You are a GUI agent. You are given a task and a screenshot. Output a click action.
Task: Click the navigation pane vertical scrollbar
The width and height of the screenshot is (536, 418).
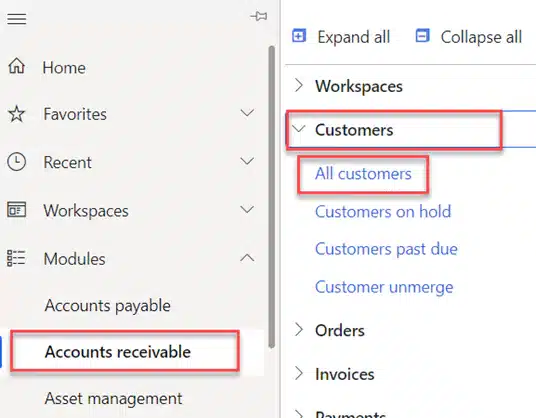tap(272, 197)
